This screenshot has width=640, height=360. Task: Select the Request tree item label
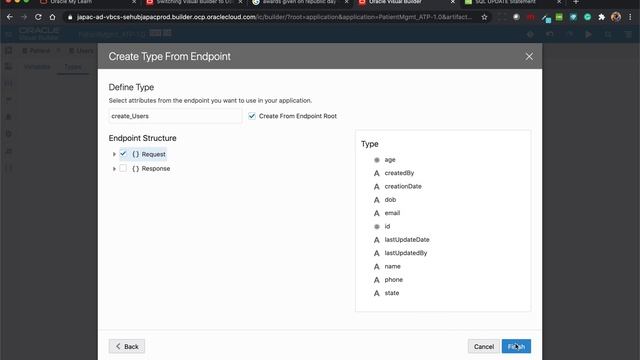[x=153, y=154]
